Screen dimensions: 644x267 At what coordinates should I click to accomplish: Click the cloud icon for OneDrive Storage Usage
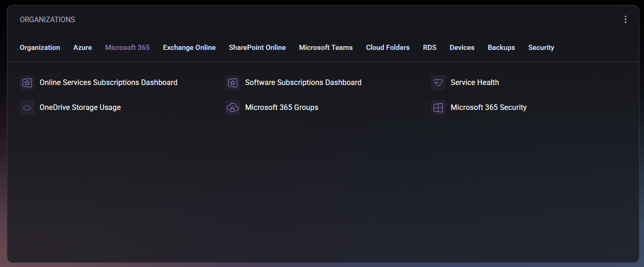pos(27,108)
